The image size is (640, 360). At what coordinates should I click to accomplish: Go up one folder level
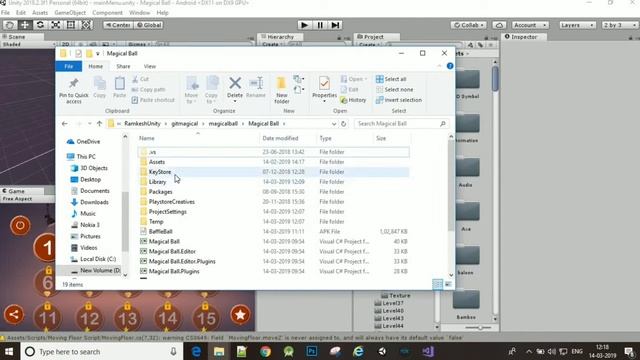pos(99,124)
